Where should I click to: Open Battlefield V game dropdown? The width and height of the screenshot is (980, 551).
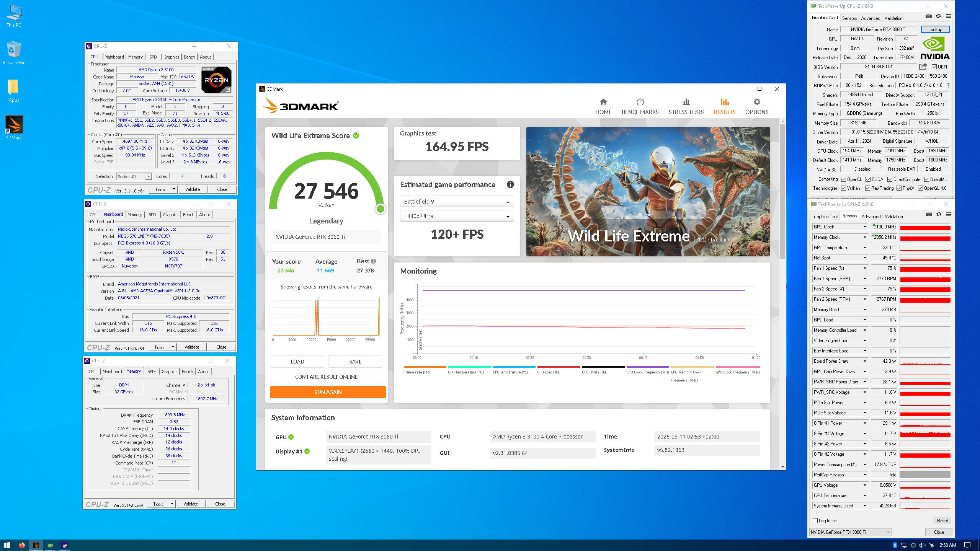point(457,202)
